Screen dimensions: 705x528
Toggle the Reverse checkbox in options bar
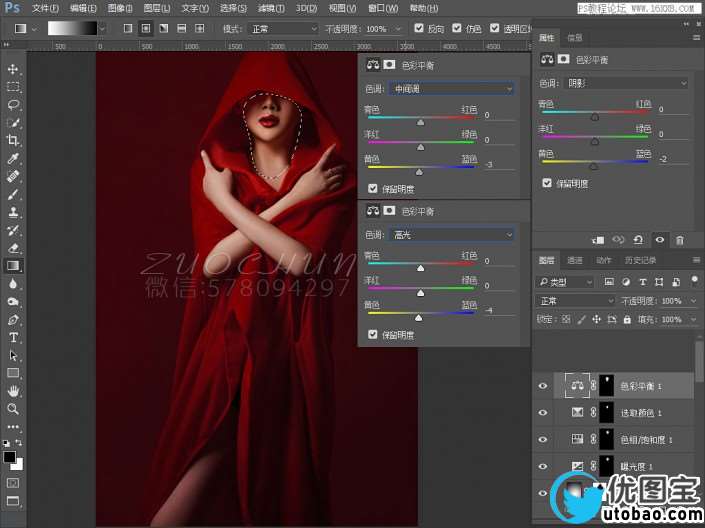pyautogui.click(x=419, y=28)
